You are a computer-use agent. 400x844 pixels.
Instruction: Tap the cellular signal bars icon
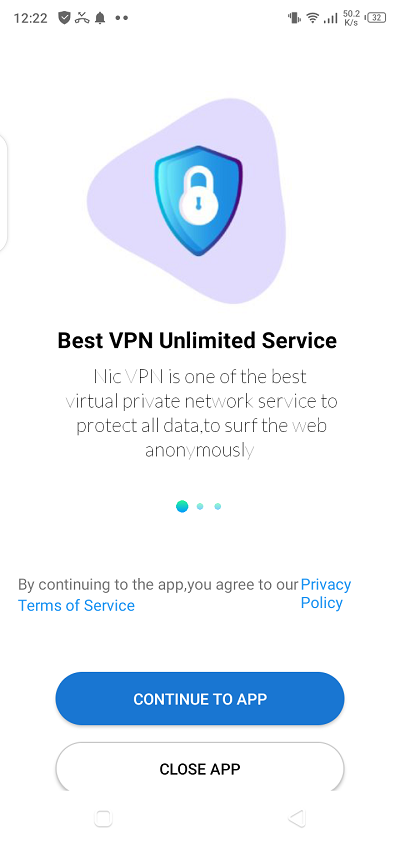pyautogui.click(x=331, y=18)
